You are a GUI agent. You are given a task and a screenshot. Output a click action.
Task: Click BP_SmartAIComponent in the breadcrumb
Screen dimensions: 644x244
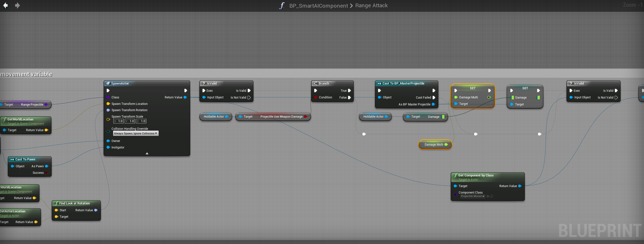pyautogui.click(x=318, y=6)
